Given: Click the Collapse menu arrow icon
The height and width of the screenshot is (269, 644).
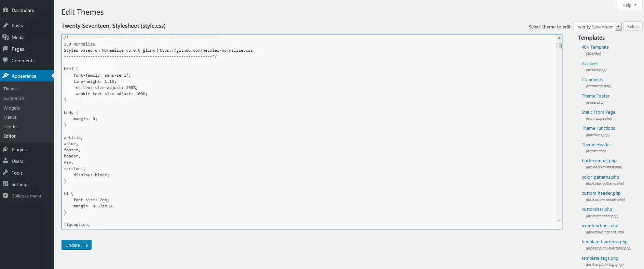Looking at the screenshot, I should (x=5, y=196).
